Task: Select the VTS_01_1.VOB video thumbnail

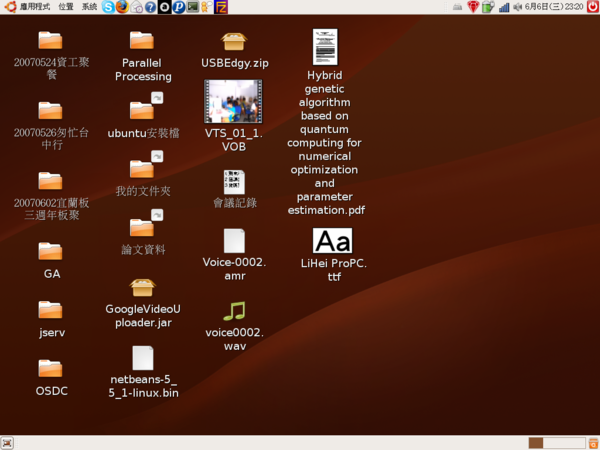Action: 233,101
